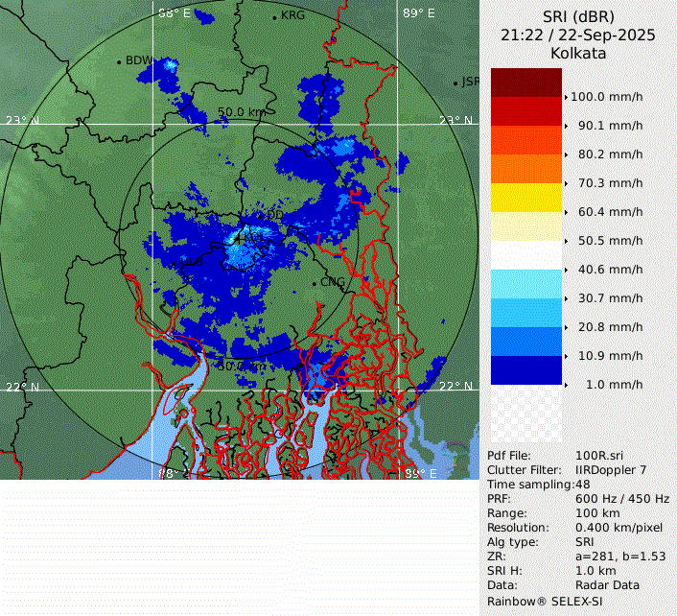Image resolution: width=677 pixels, height=616 pixels.
Task: Click the KRG station marker dot
Action: 274,17
